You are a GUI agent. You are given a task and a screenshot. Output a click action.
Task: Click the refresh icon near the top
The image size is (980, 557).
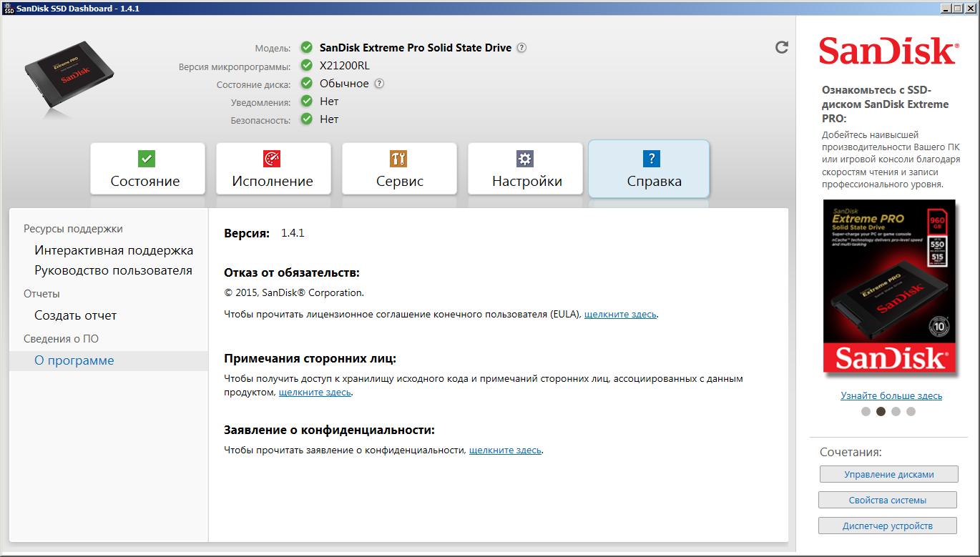point(782,47)
